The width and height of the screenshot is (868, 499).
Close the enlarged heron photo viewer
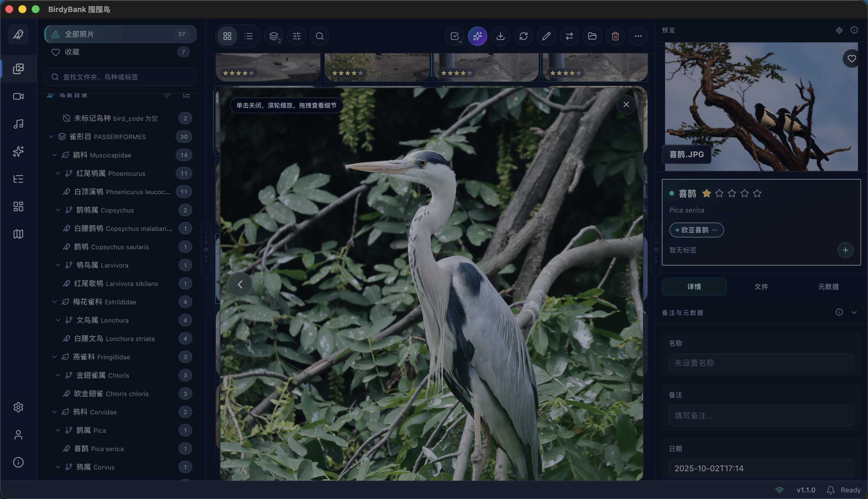(x=626, y=104)
